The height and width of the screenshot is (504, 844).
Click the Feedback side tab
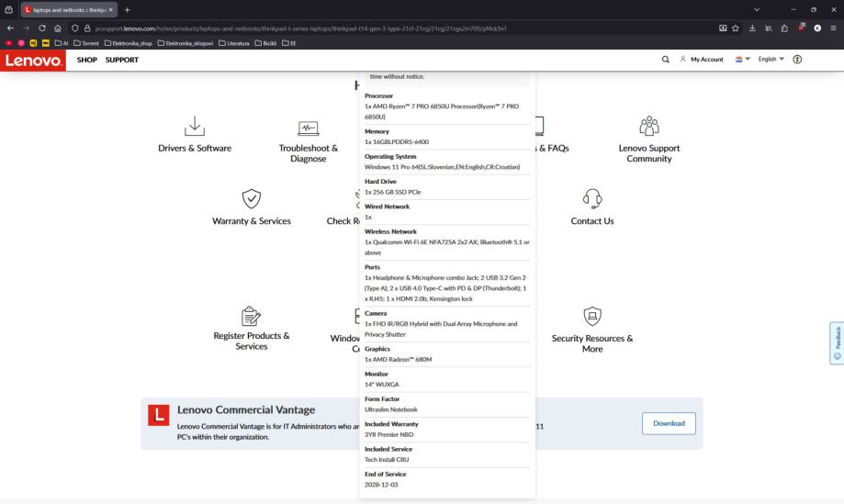click(x=836, y=342)
